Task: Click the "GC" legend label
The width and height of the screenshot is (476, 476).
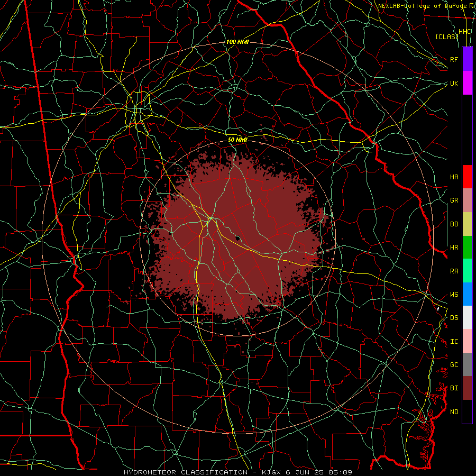Action: click(454, 365)
